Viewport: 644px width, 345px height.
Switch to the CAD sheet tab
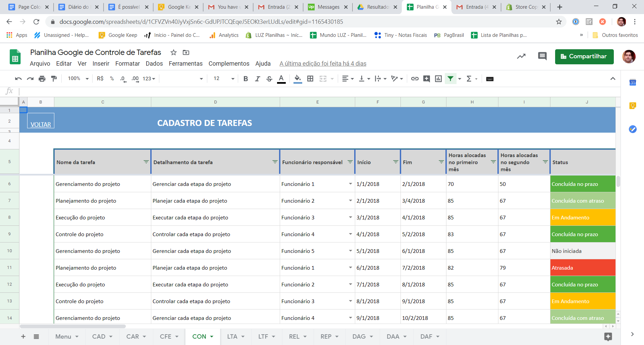click(x=99, y=337)
